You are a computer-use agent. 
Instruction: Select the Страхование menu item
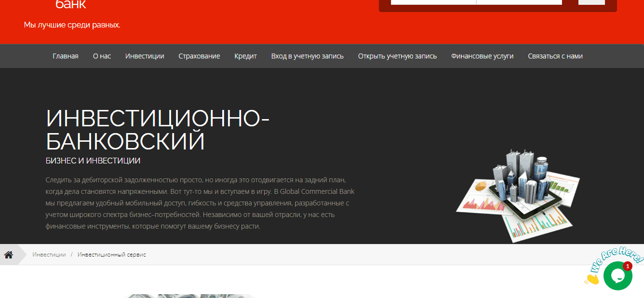coord(199,56)
